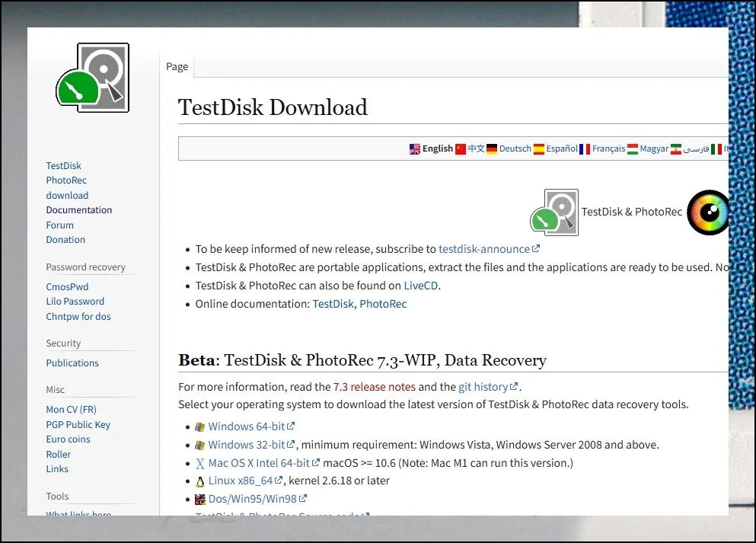This screenshot has height=543, width=756.
Task: Open the 7.3 release notes
Action: click(x=374, y=387)
